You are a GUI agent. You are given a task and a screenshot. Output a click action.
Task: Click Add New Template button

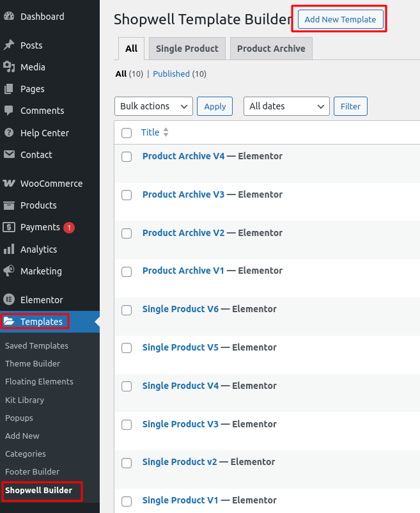340,19
